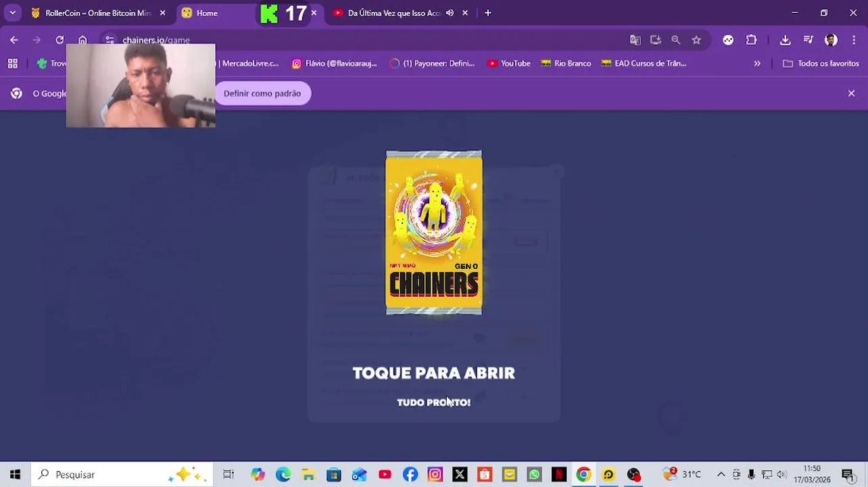
Task: Bookmark this page with the star
Action: (696, 40)
